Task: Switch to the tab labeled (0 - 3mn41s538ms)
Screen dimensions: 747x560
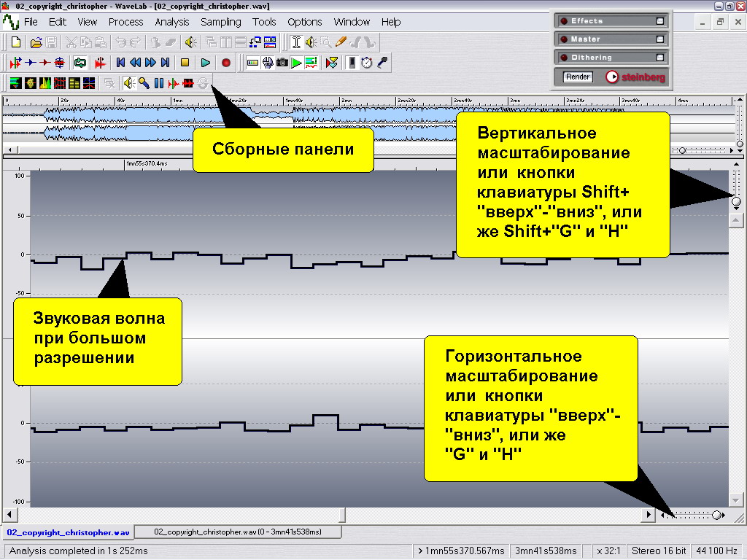Action: point(238,532)
